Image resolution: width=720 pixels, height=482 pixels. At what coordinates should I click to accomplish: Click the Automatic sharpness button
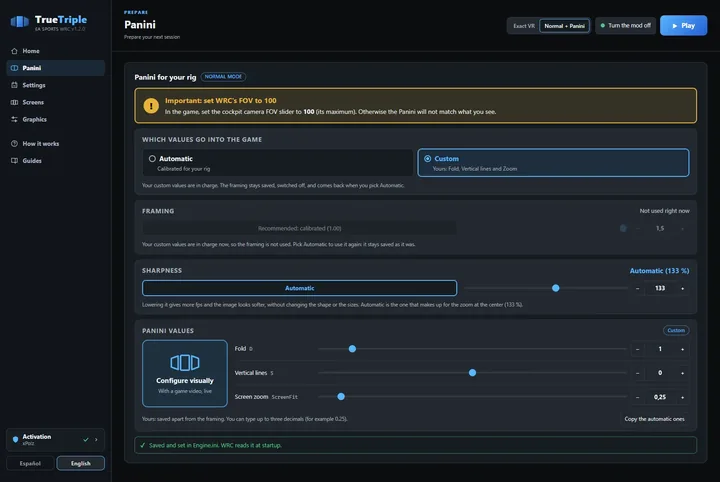(x=299, y=288)
